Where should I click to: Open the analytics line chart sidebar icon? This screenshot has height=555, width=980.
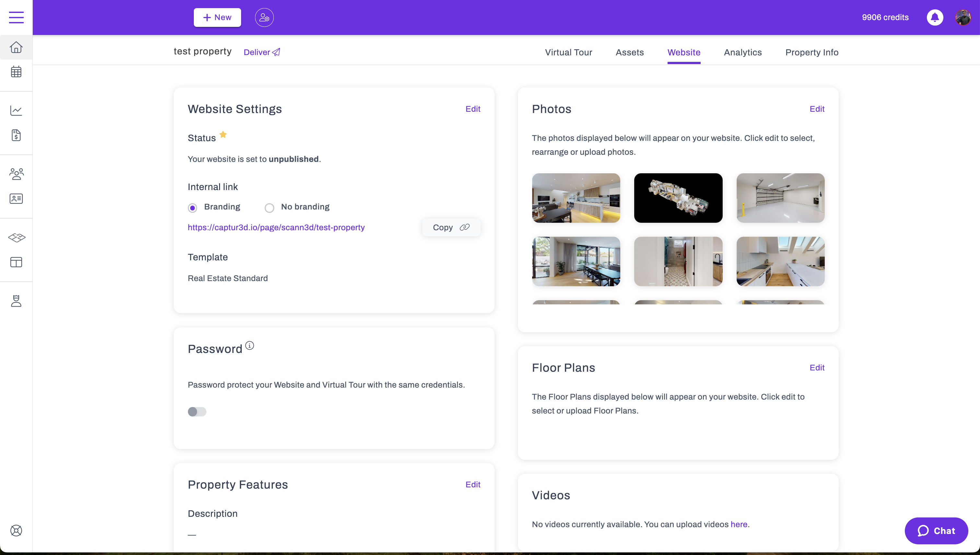coord(16,110)
